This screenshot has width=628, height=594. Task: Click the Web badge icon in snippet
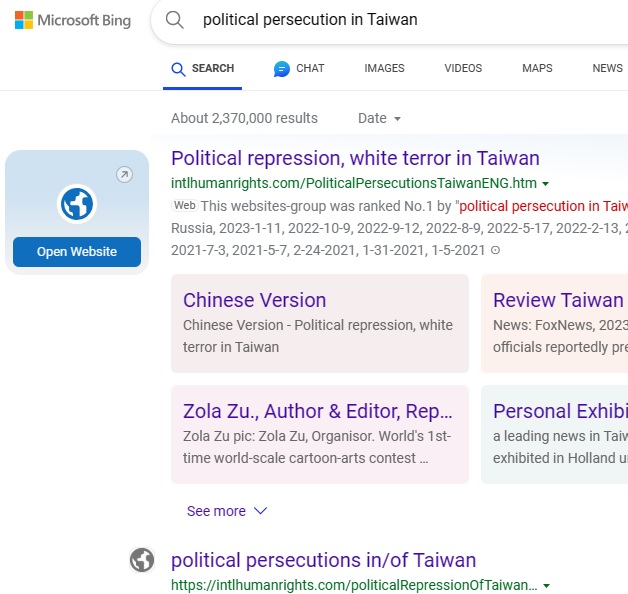tap(184, 205)
